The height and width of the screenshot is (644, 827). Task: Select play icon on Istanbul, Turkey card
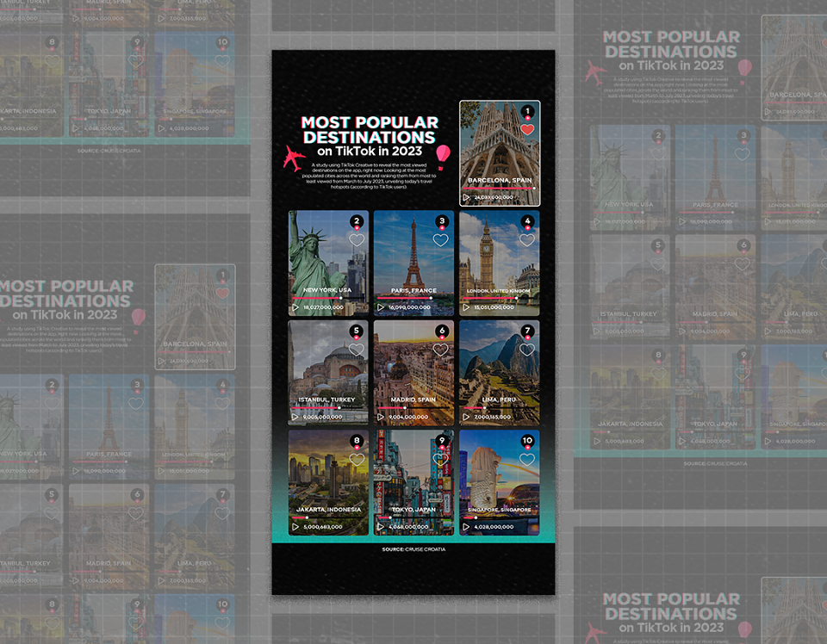coord(295,417)
